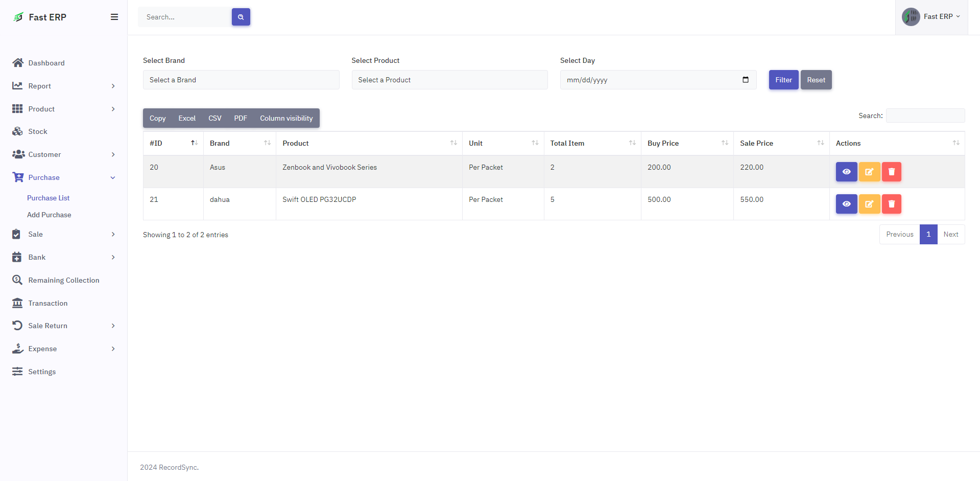The image size is (980, 481).
Task: View the Asus purchase with eye icon
Action: point(846,172)
